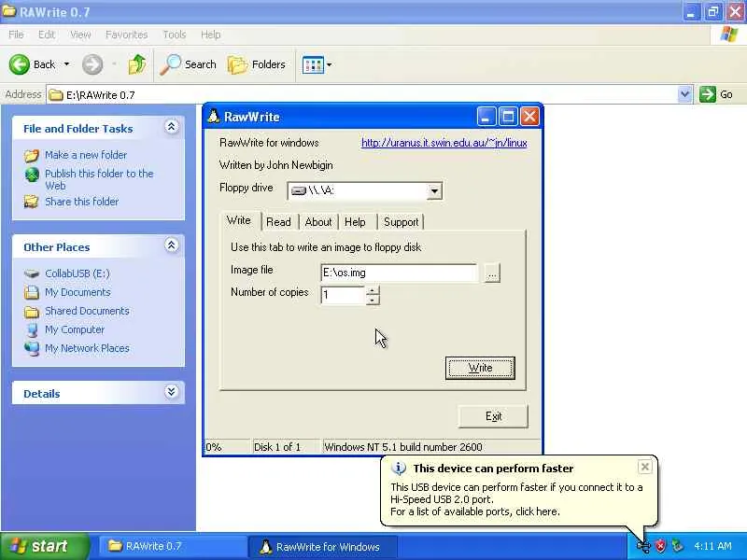The image size is (747, 560).
Task: Click the Windows NT 5.1 build number status
Action: tap(403, 447)
